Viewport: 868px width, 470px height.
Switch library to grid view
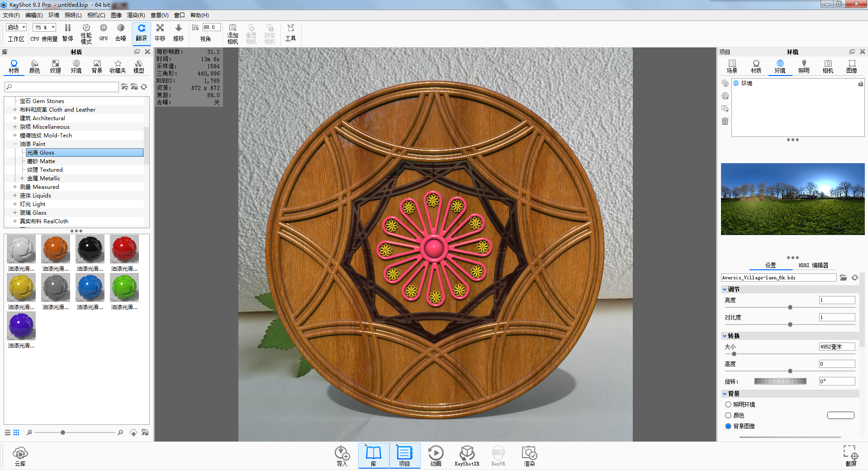(x=16, y=432)
